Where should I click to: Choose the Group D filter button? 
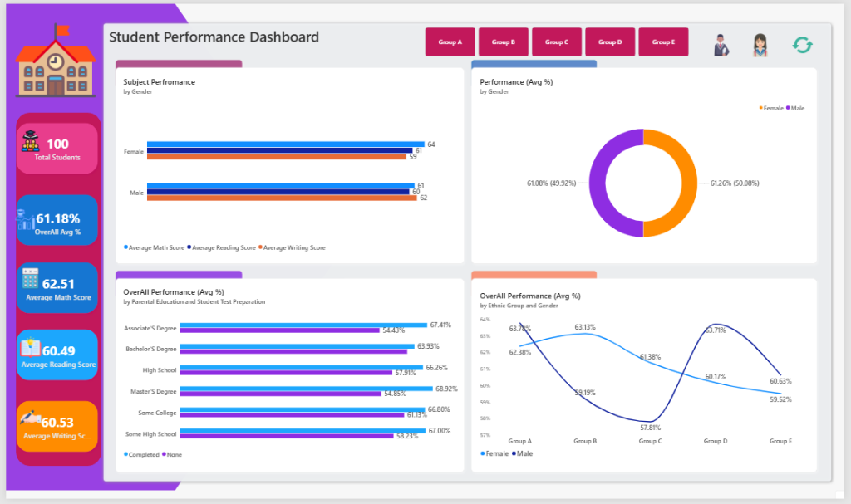(x=610, y=42)
